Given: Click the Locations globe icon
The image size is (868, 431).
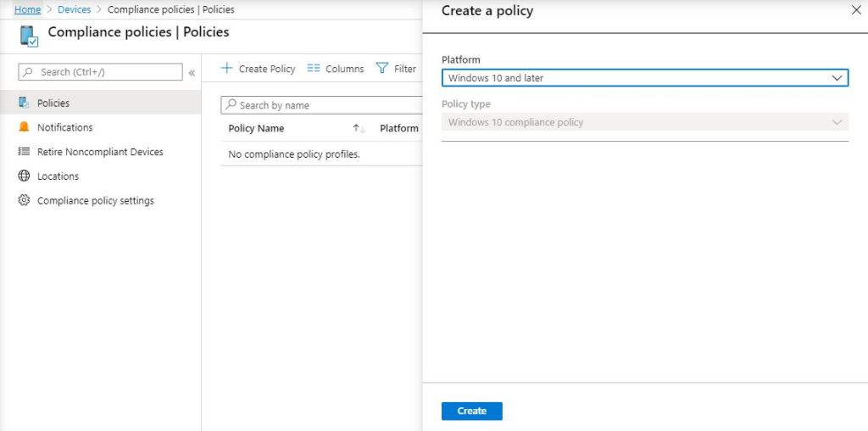Looking at the screenshot, I should (x=24, y=176).
